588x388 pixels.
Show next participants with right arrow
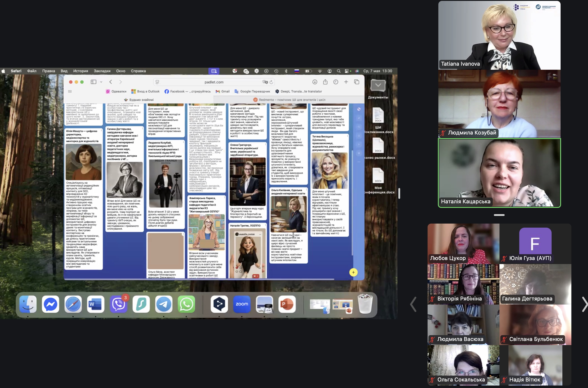click(584, 304)
